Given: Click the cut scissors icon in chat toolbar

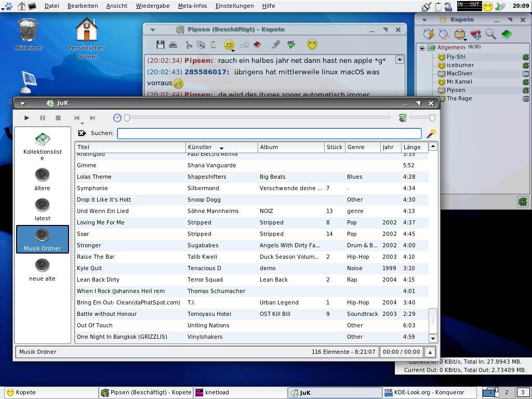Looking at the screenshot, I should [x=189, y=45].
